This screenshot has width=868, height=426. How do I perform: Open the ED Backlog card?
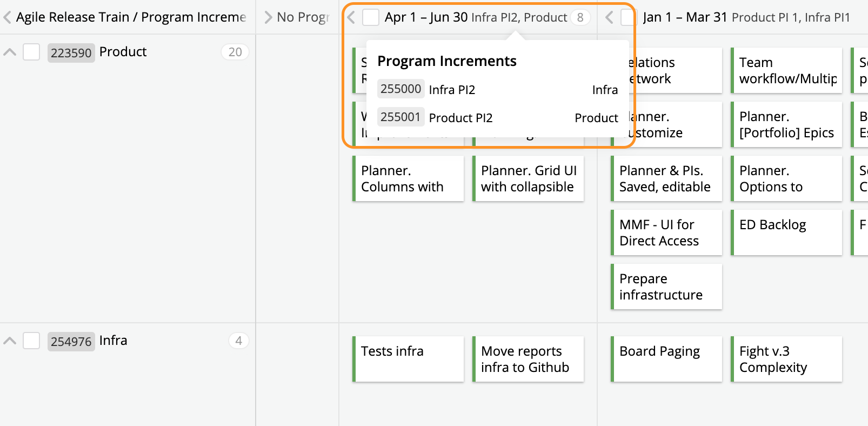(787, 232)
